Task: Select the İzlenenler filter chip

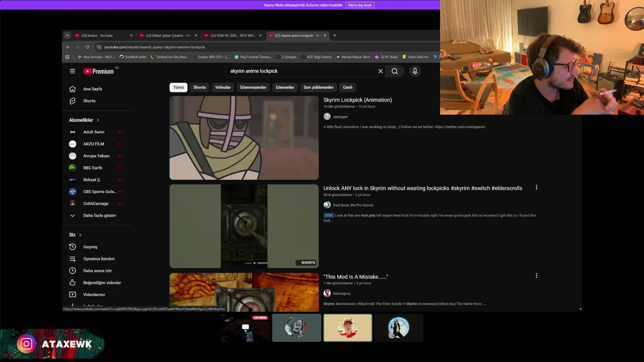Action: pos(285,87)
